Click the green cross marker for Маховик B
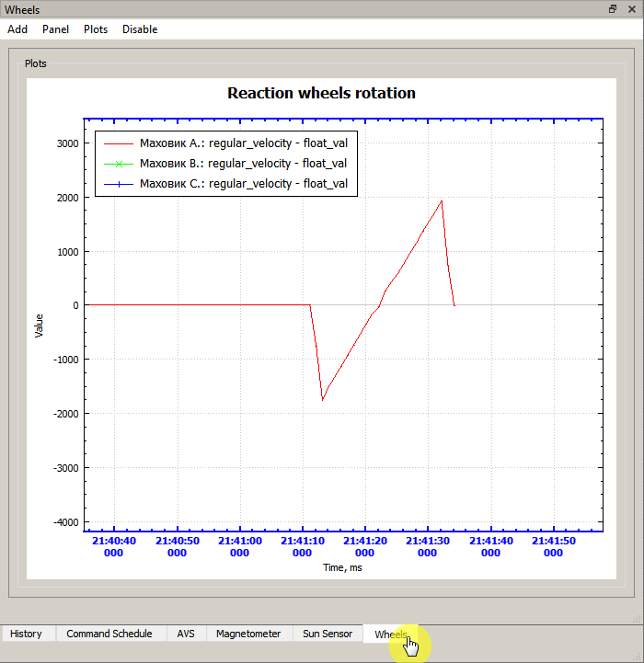644x663 pixels. pos(118,164)
